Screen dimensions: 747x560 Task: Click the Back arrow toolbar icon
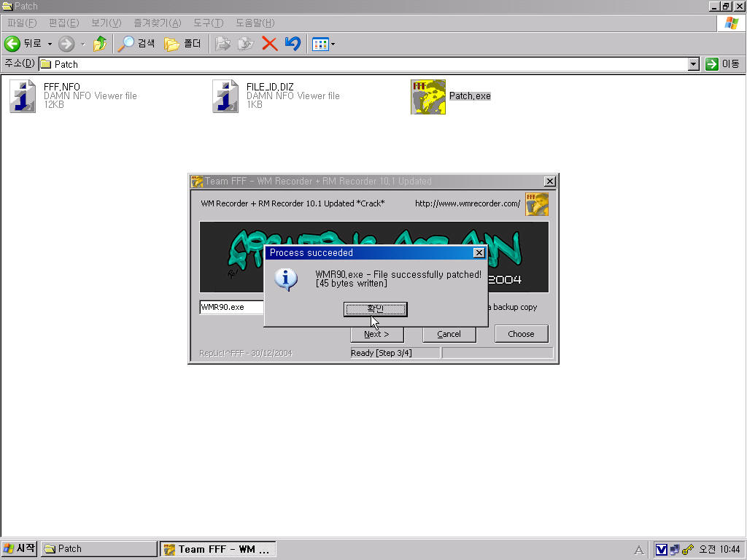click(x=12, y=44)
